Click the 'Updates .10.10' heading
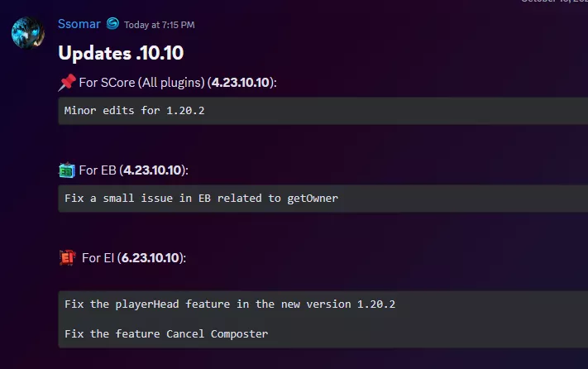Image resolution: width=588 pixels, height=369 pixels. click(121, 53)
